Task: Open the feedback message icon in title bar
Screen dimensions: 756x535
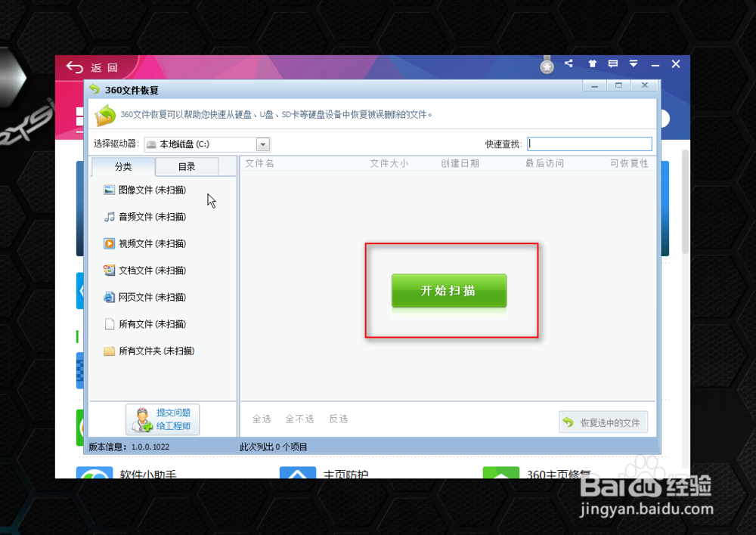Action: [x=612, y=63]
